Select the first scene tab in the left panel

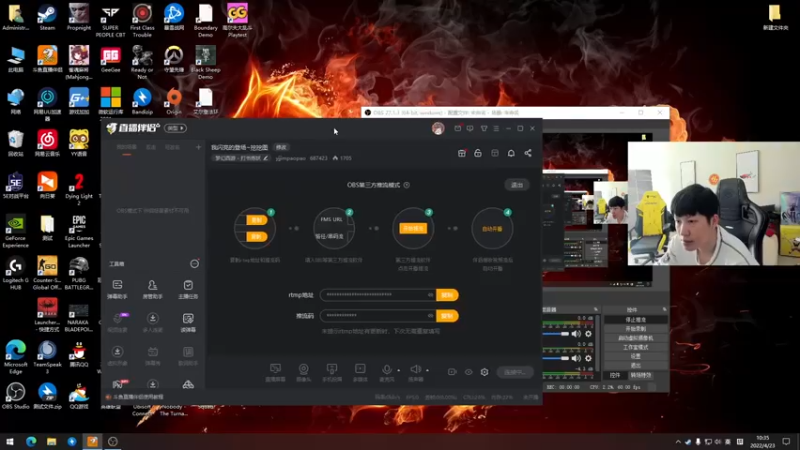(127, 147)
